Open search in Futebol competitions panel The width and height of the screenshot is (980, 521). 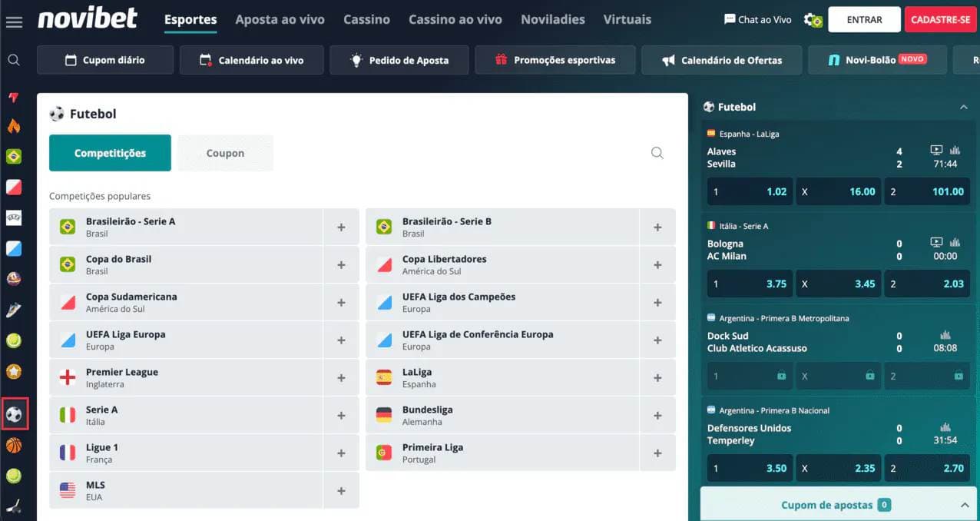pos(657,153)
